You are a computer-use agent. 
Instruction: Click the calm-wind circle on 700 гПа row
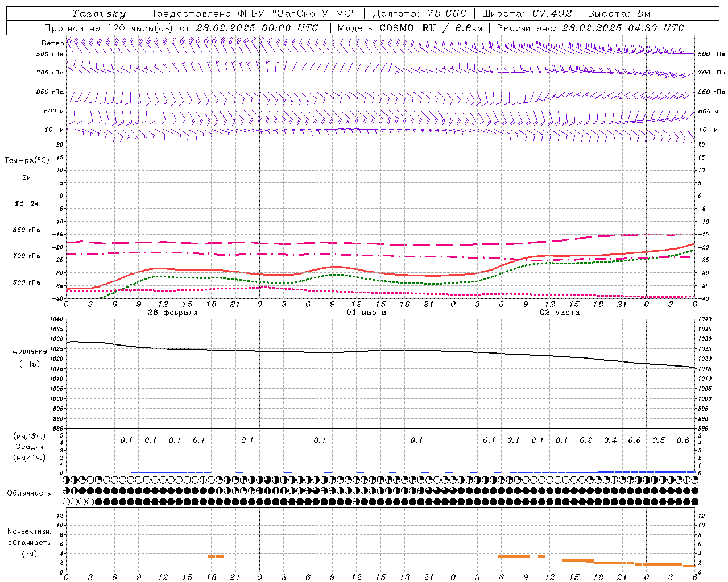click(x=397, y=72)
